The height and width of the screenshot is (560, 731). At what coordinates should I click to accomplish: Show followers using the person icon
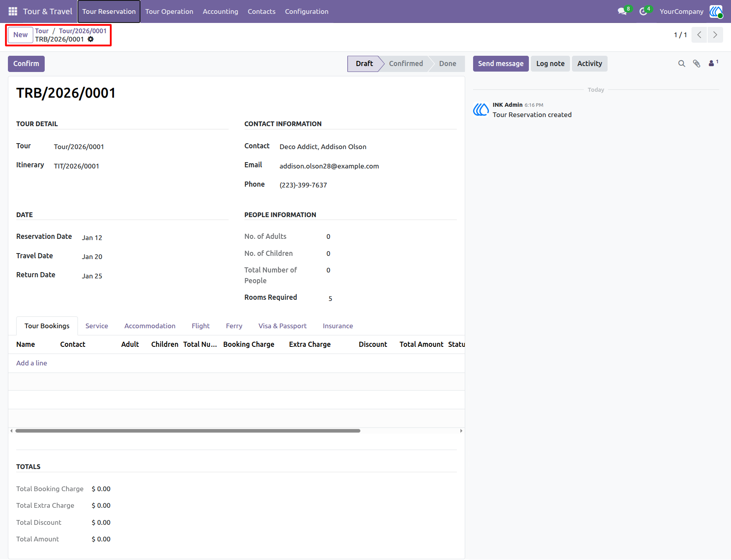click(x=713, y=63)
